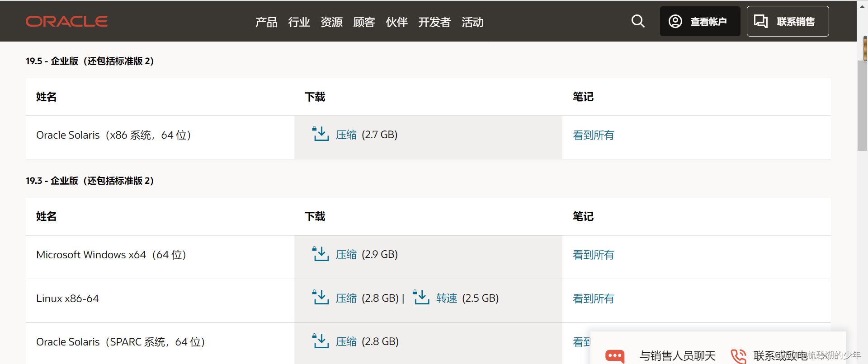868x364 pixels.
Task: Click the vertical scrollbar thumb
Action: [x=862, y=106]
